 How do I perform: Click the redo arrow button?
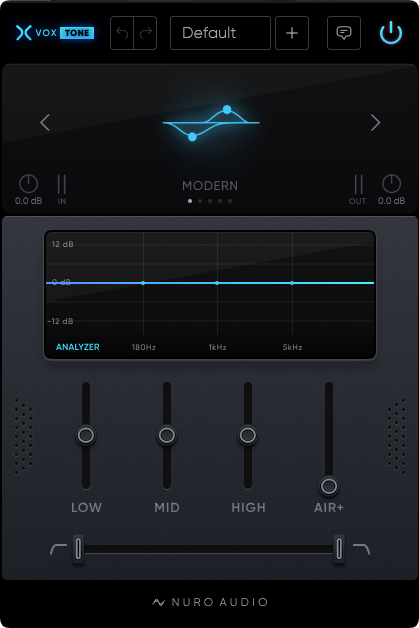145,33
